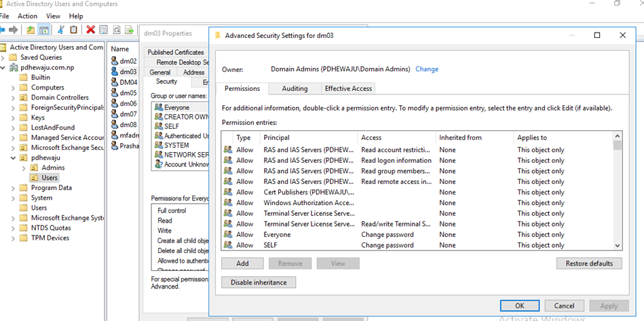
Task: Click the Paste clipboard toolbar icon
Action: click(73, 30)
